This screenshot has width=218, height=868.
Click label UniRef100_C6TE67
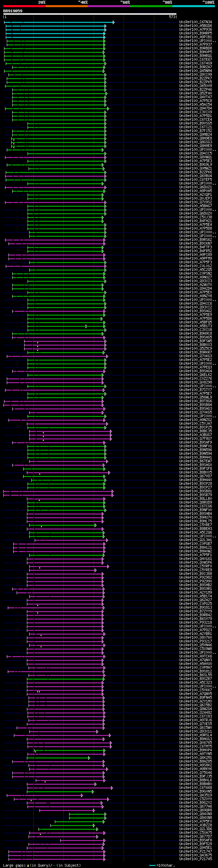[196, 60]
